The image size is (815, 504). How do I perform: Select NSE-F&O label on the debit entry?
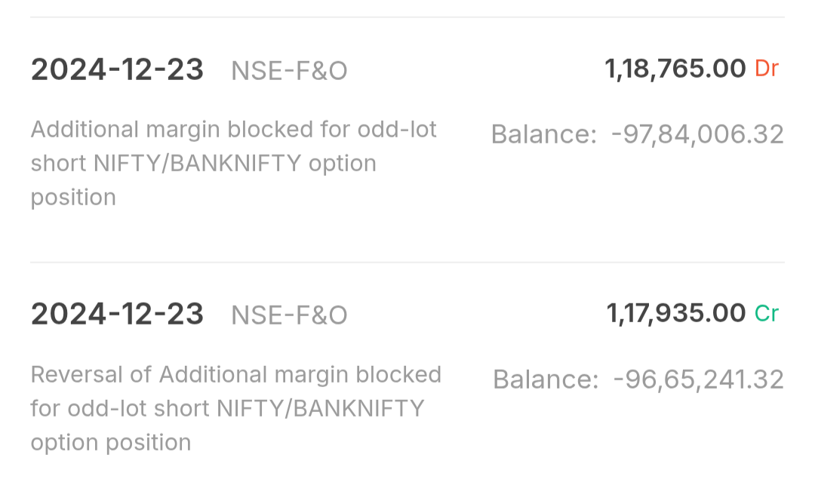[289, 71]
